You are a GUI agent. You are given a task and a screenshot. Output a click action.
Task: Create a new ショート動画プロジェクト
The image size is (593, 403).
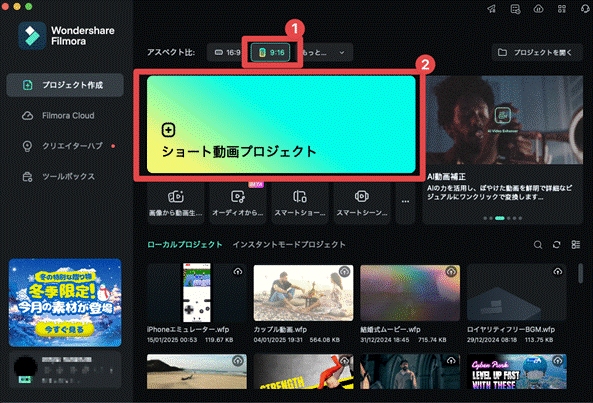coord(281,124)
